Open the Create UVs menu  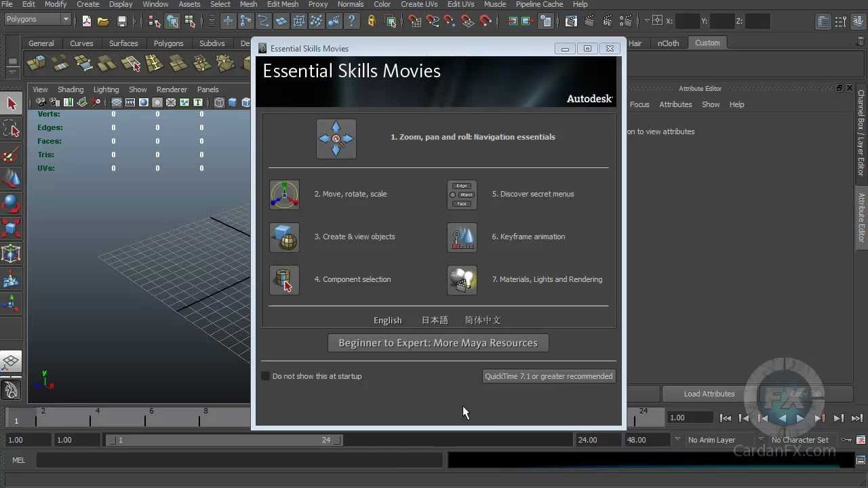click(419, 4)
